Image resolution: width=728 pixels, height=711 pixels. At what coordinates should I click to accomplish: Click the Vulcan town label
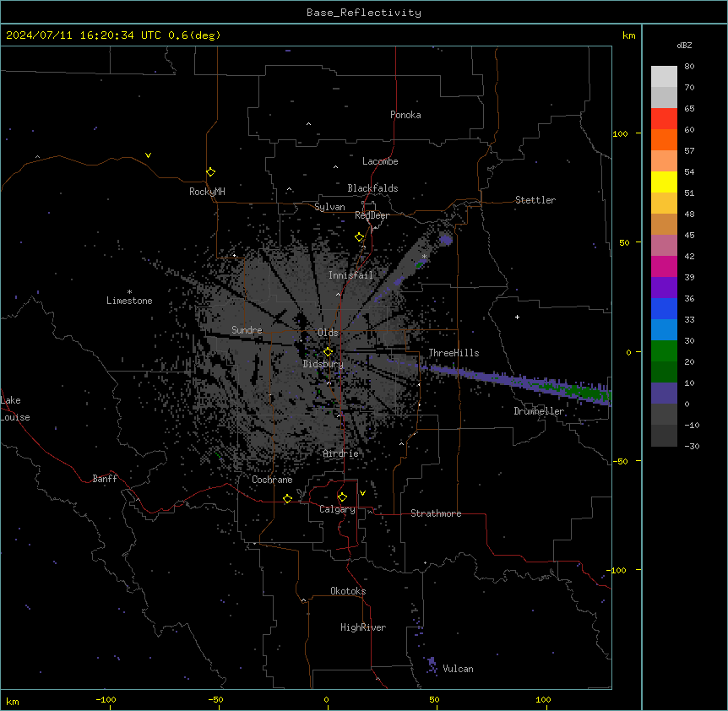click(x=458, y=669)
